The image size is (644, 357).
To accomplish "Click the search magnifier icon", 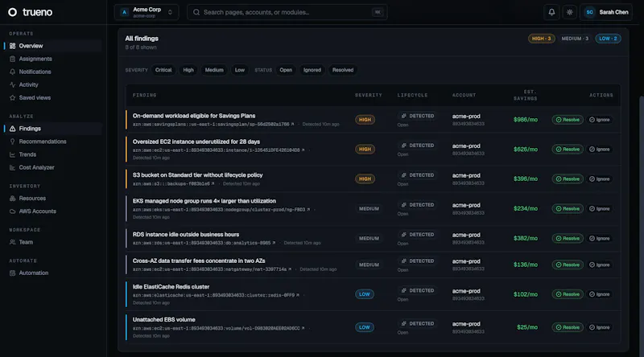I will point(196,12).
